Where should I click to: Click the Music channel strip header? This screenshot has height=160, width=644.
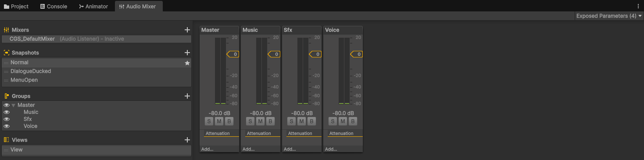coord(261,30)
